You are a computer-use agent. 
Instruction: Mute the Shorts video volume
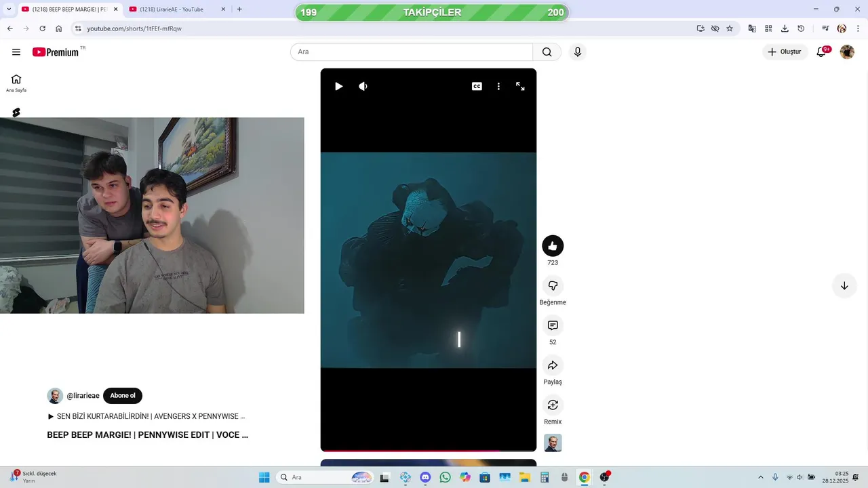363,86
